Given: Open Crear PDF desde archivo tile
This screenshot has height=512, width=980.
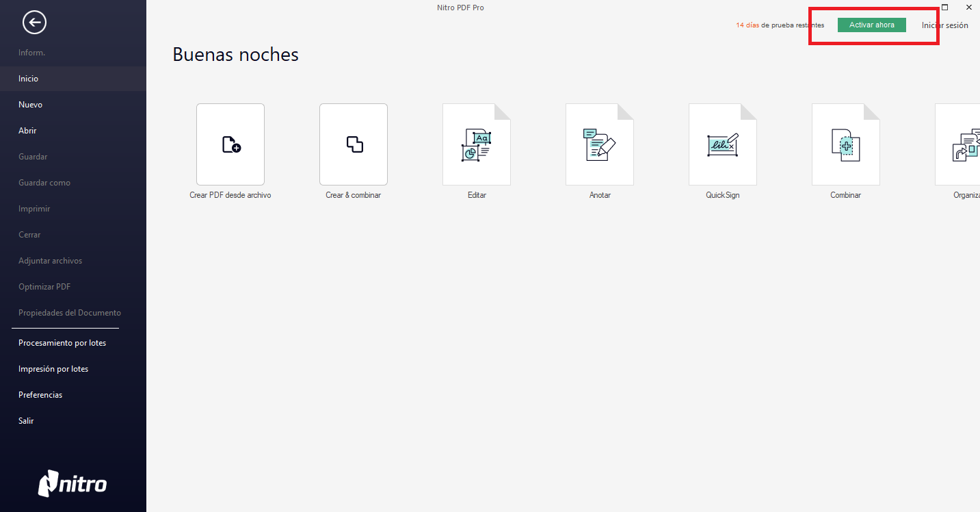Looking at the screenshot, I should click(230, 144).
